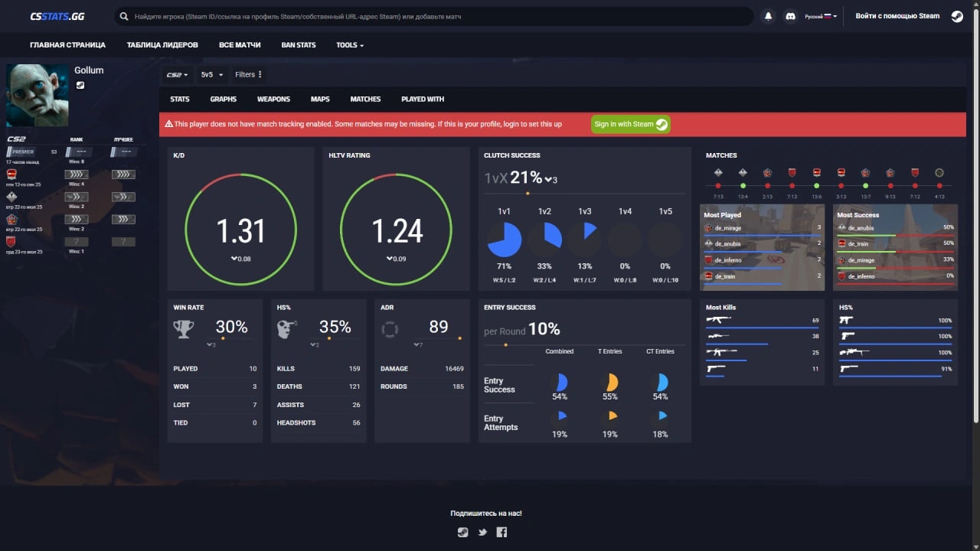Click the T Entries success pie chart
Screen dimensions: 980x551
pos(609,383)
